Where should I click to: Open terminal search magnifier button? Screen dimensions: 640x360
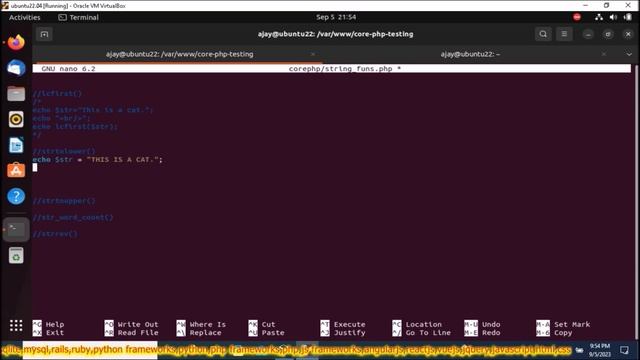coord(543,34)
